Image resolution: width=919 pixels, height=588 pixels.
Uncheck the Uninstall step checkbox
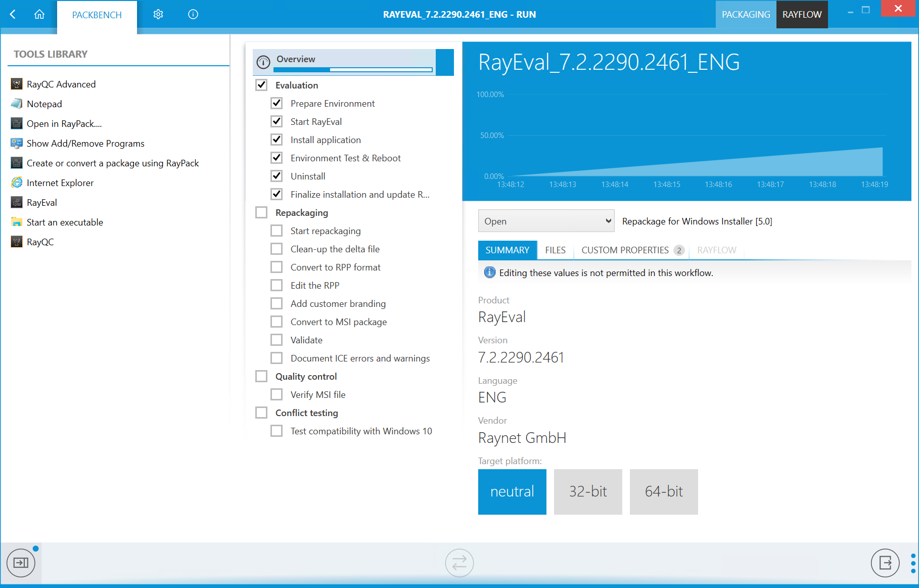[277, 176]
